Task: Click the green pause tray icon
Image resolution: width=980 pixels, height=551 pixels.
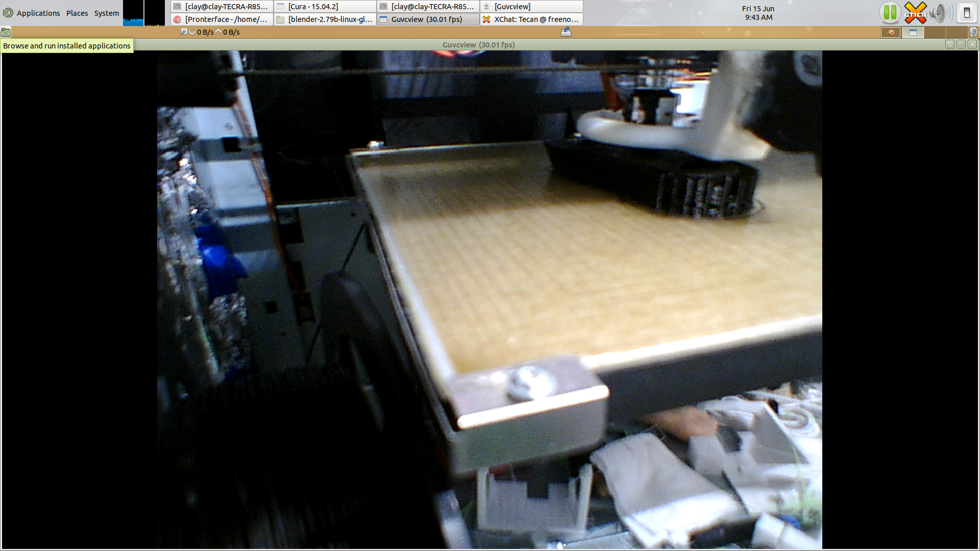Action: tap(890, 13)
